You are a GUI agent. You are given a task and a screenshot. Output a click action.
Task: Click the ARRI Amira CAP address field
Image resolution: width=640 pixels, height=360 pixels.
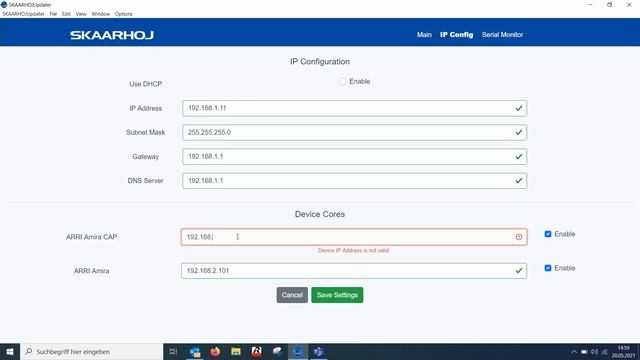click(354, 237)
